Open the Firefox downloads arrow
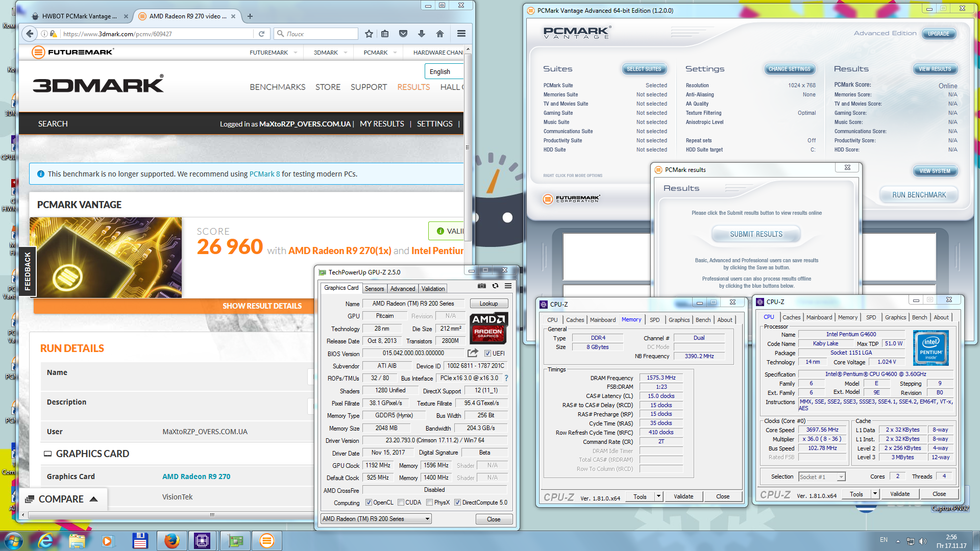The width and height of the screenshot is (980, 551). click(x=422, y=34)
